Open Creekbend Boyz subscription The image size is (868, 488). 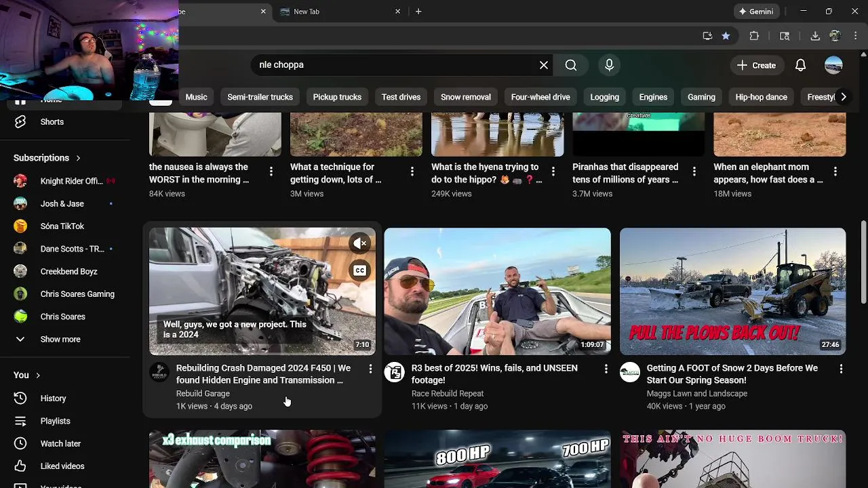(68, 271)
